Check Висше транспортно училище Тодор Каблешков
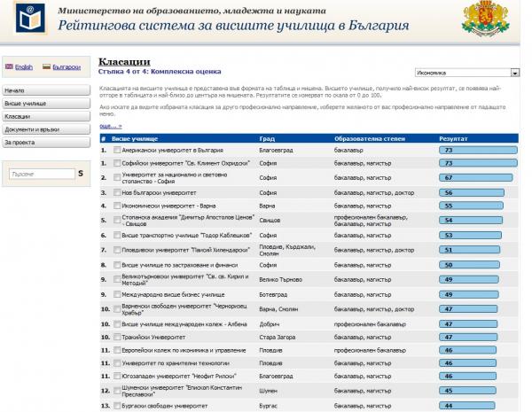 pyautogui.click(x=117, y=235)
